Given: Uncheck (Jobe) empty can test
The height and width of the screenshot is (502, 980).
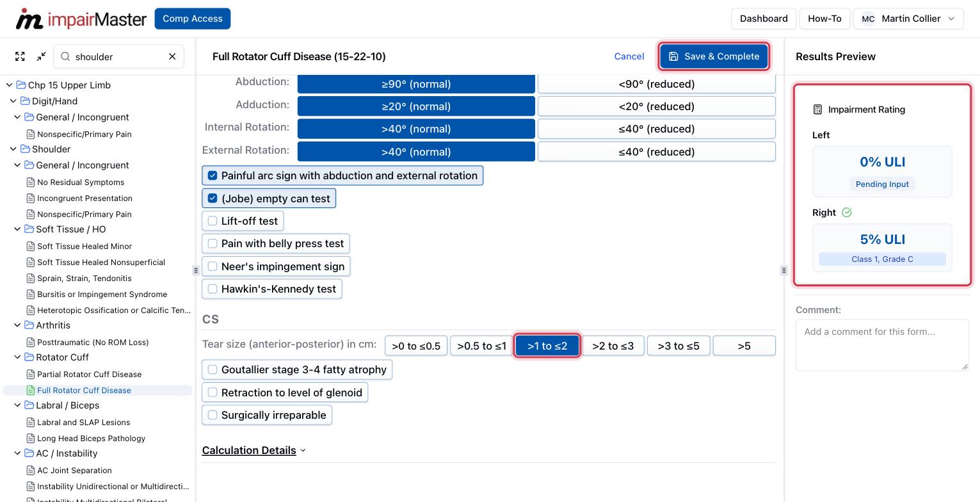Looking at the screenshot, I should (213, 198).
